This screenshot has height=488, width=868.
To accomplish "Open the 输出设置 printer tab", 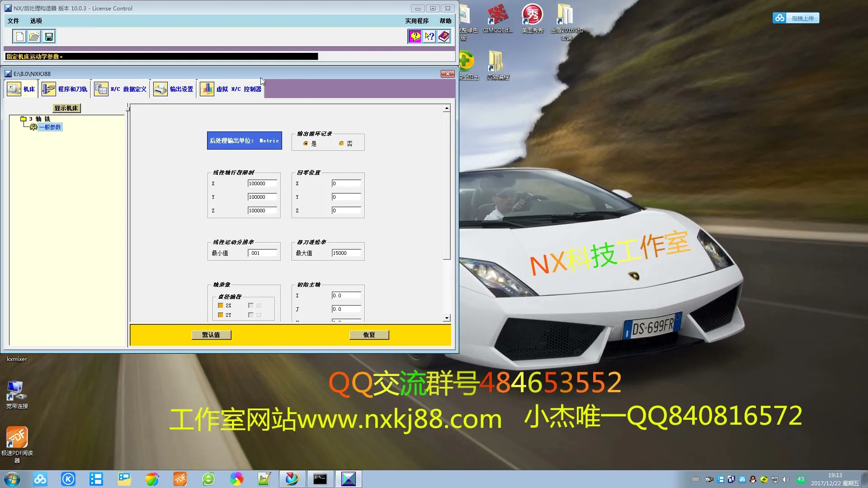I will [x=174, y=89].
